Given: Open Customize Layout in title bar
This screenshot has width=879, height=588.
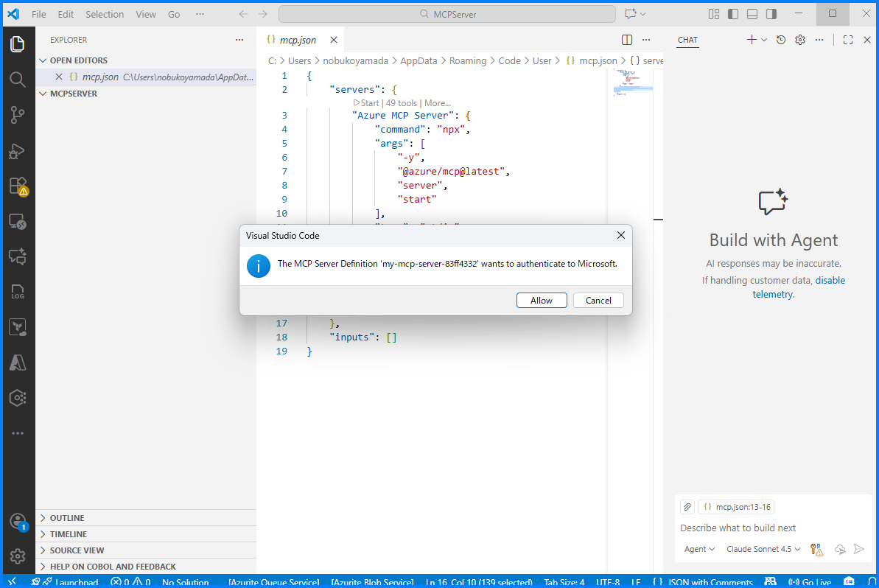Looking at the screenshot, I should click(x=714, y=14).
